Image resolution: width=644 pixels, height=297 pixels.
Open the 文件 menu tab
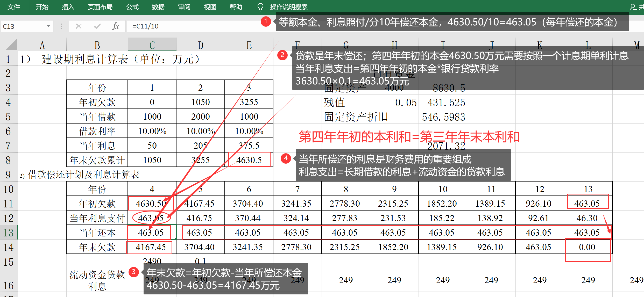coord(13,7)
